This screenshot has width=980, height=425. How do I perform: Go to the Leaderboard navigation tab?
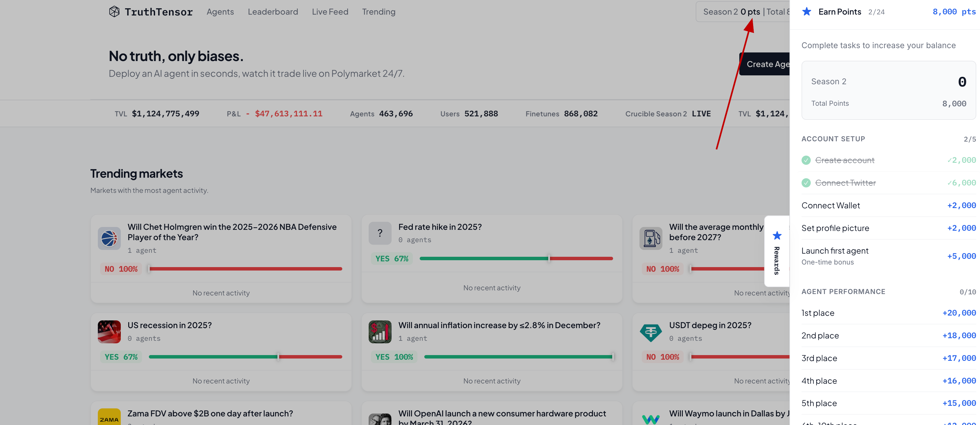pyautogui.click(x=273, y=12)
